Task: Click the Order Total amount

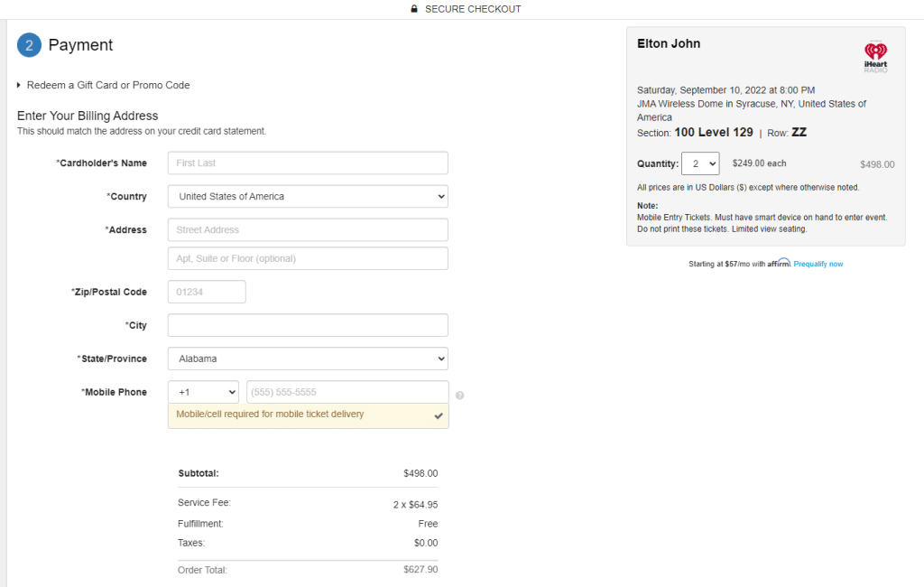Action: [420, 570]
